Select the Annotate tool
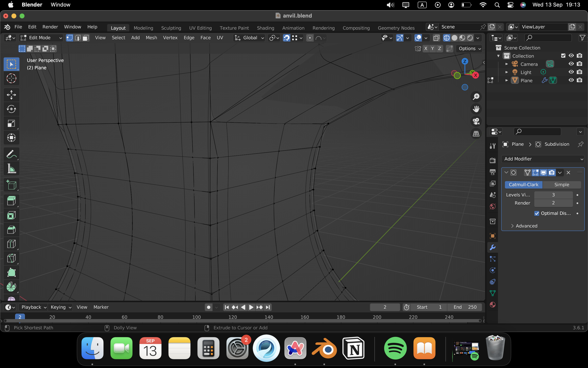Viewport: 588px width, 368px height. click(11, 154)
